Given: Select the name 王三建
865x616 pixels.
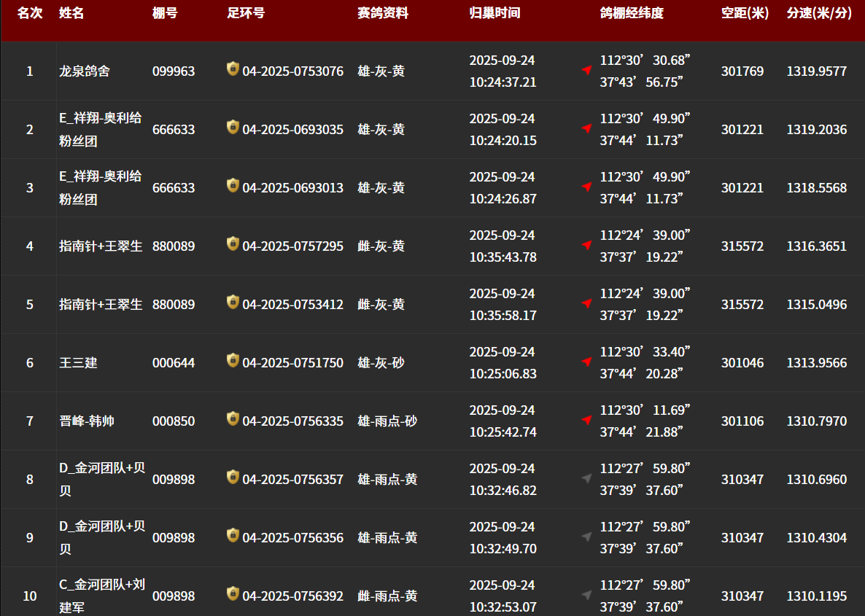Looking at the screenshot, I should [78, 363].
